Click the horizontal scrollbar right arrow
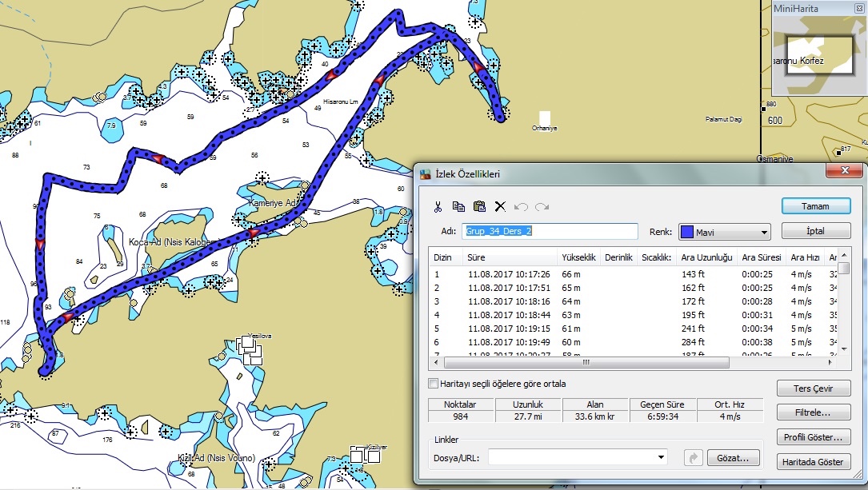868x490 pixels. 830,363
